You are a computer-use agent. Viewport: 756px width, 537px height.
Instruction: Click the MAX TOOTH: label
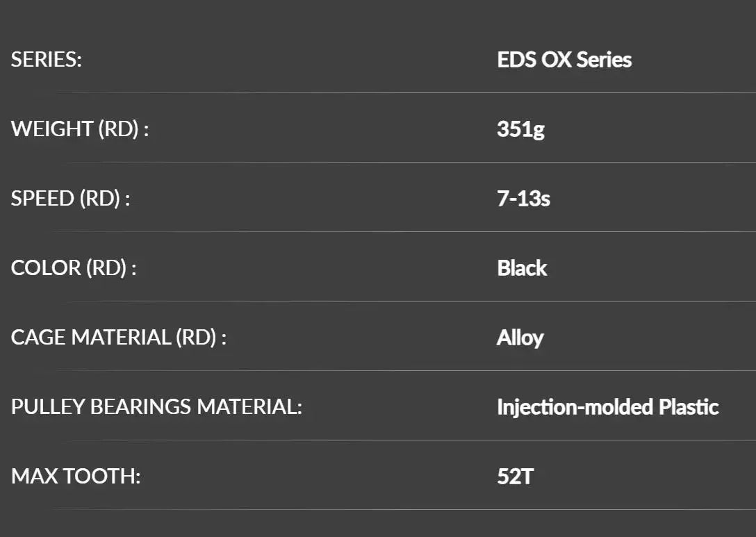point(76,477)
